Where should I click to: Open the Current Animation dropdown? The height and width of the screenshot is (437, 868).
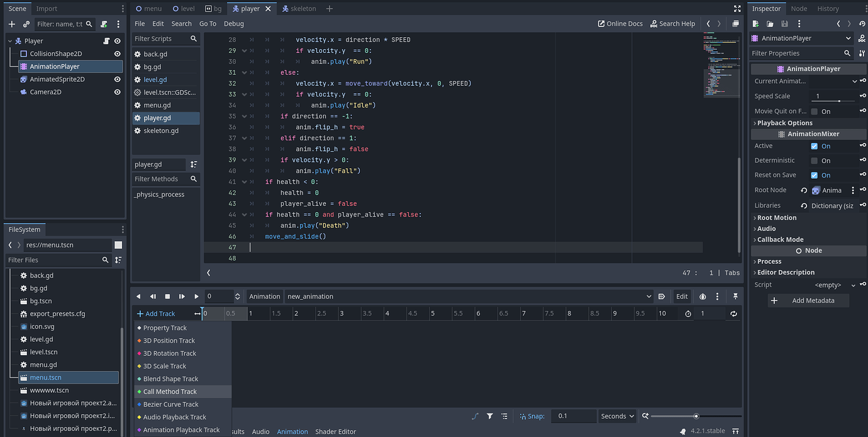[x=854, y=80]
